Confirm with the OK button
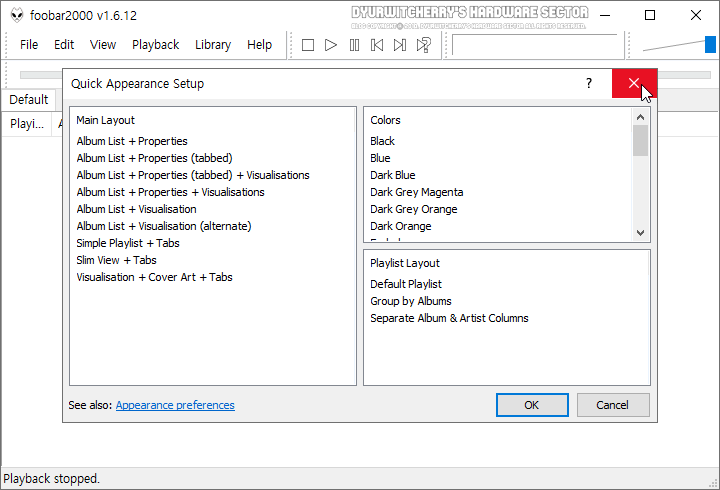Viewport: 720px width, 490px height. tap(532, 405)
